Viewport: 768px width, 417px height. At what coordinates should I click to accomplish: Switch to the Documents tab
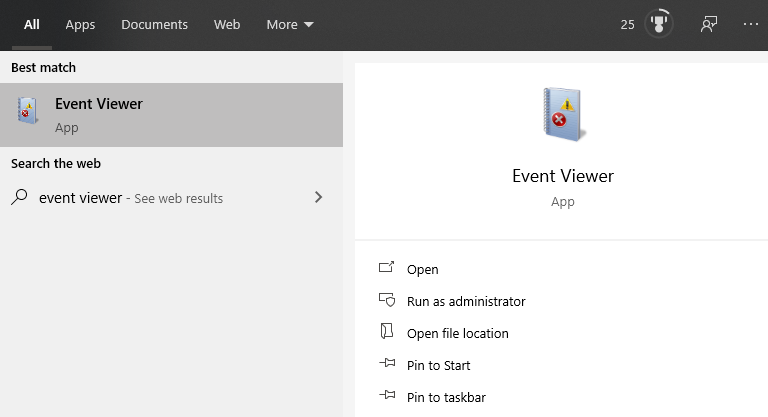pos(154,25)
